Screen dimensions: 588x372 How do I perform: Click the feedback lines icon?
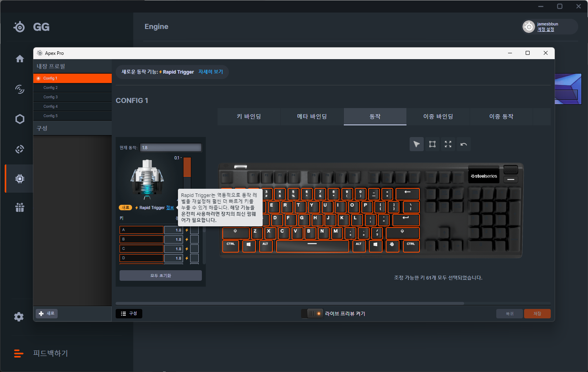(18, 353)
